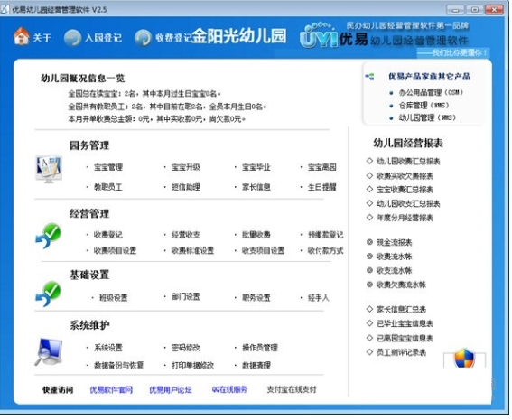This screenshot has height=420, width=512.
Task: Visit the 优易软件官网 link
Action: pyautogui.click(x=111, y=390)
